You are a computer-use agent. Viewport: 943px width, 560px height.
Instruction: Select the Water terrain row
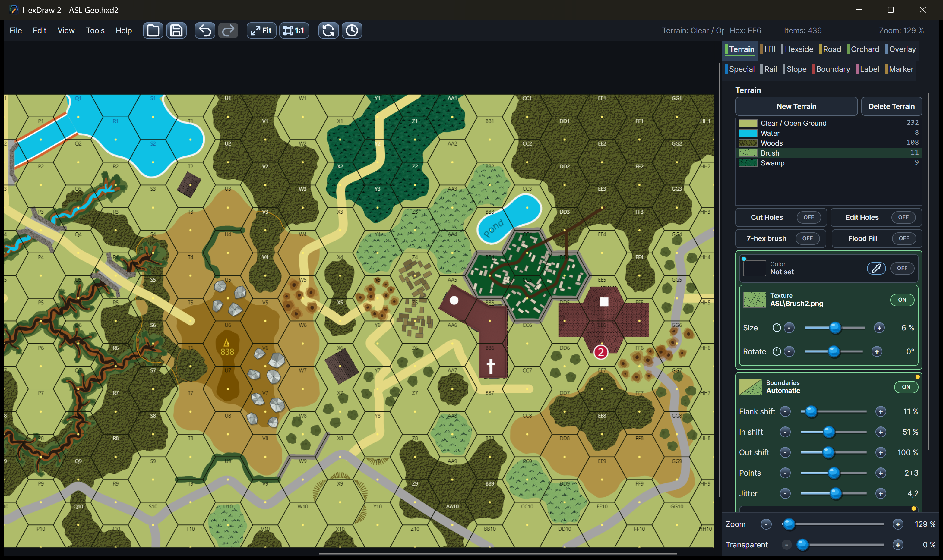click(829, 133)
